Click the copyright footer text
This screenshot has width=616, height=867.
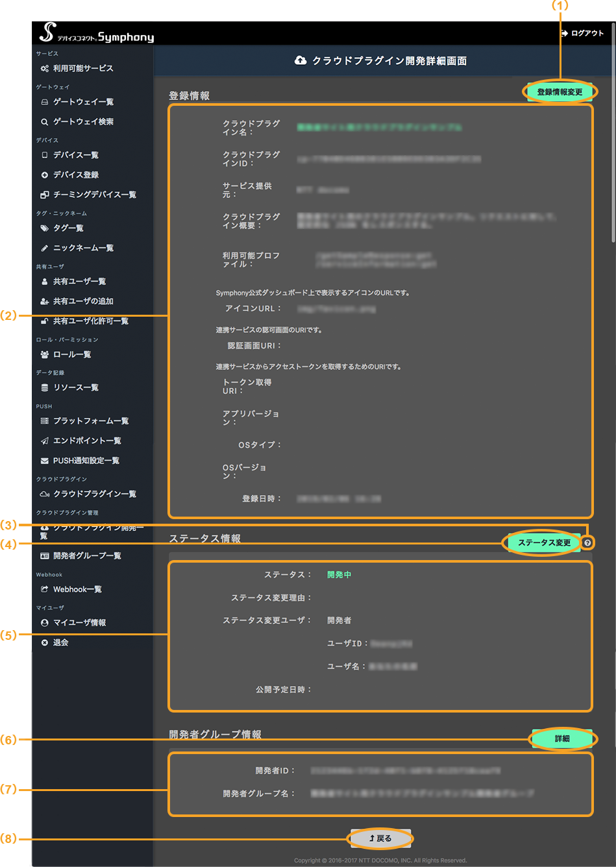[x=380, y=861]
